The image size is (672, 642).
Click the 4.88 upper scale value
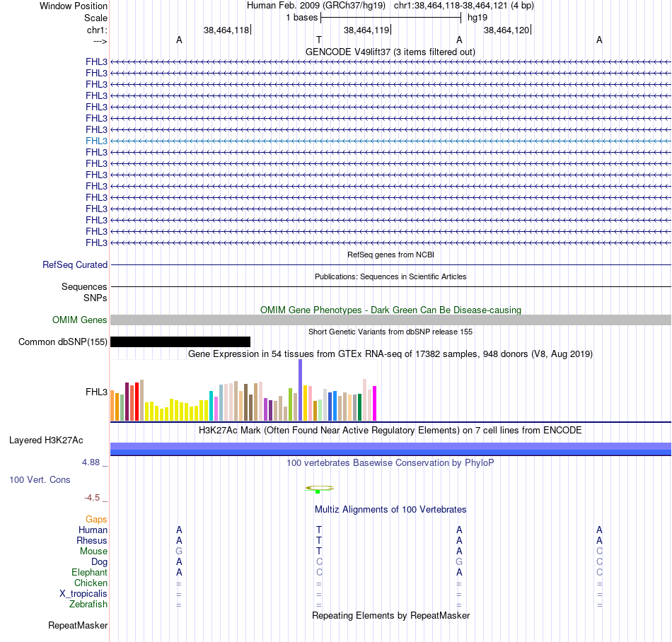coord(91,462)
